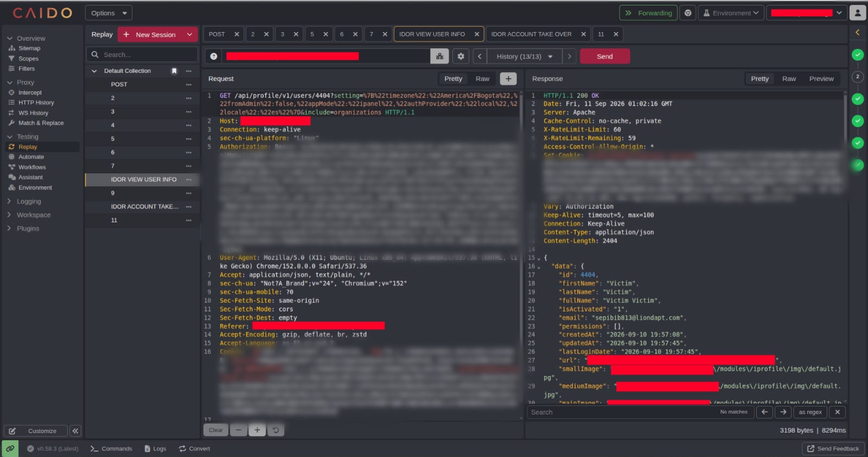Open the question mark help icon by URL field
This screenshot has width=868, height=457.
tap(214, 56)
